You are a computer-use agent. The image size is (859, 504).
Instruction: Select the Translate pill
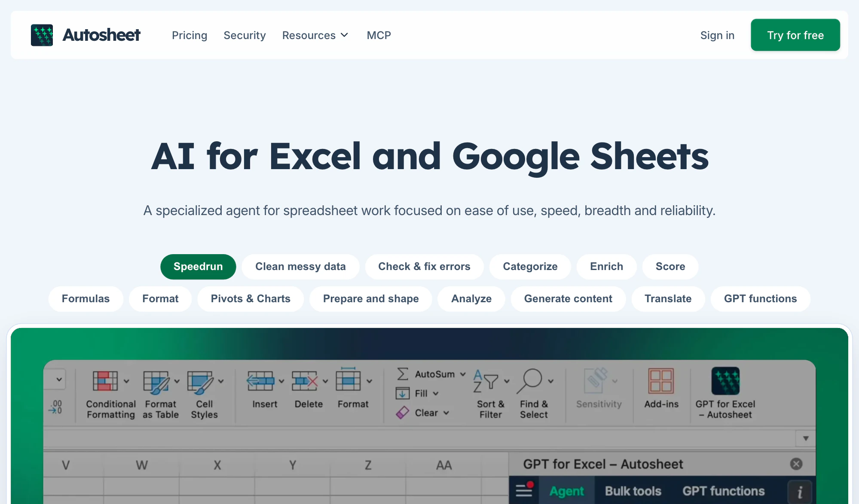point(668,299)
